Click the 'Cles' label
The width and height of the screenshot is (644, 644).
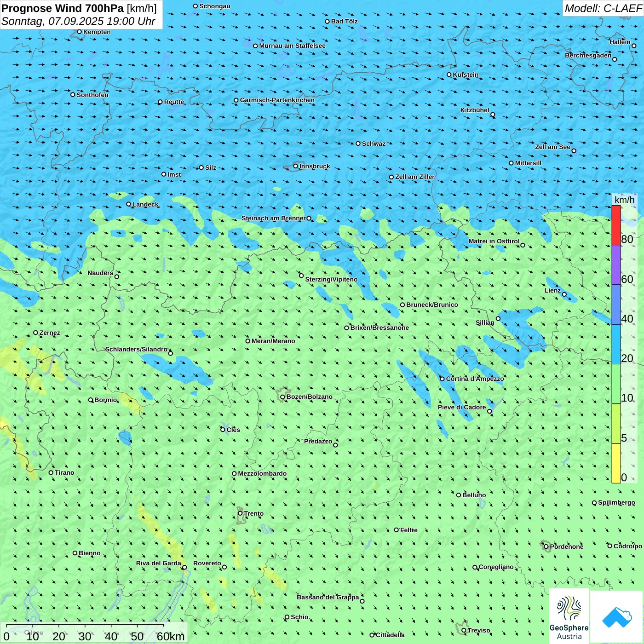[x=233, y=430]
